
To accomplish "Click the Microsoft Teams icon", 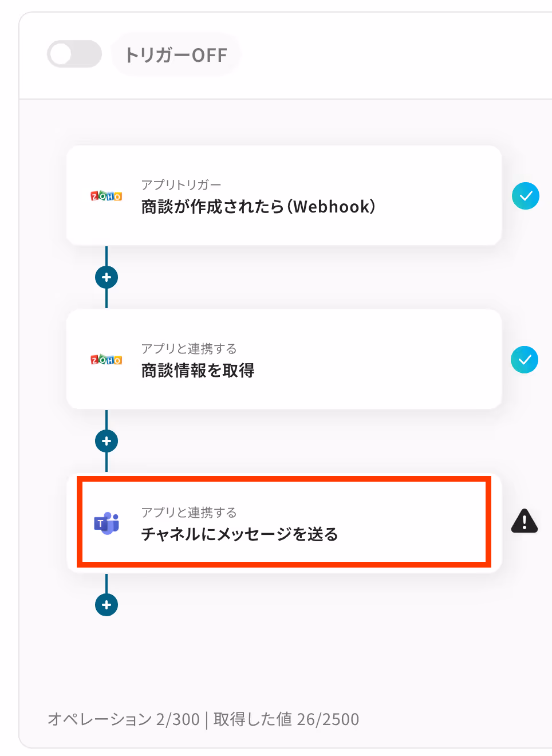I will (x=107, y=523).
